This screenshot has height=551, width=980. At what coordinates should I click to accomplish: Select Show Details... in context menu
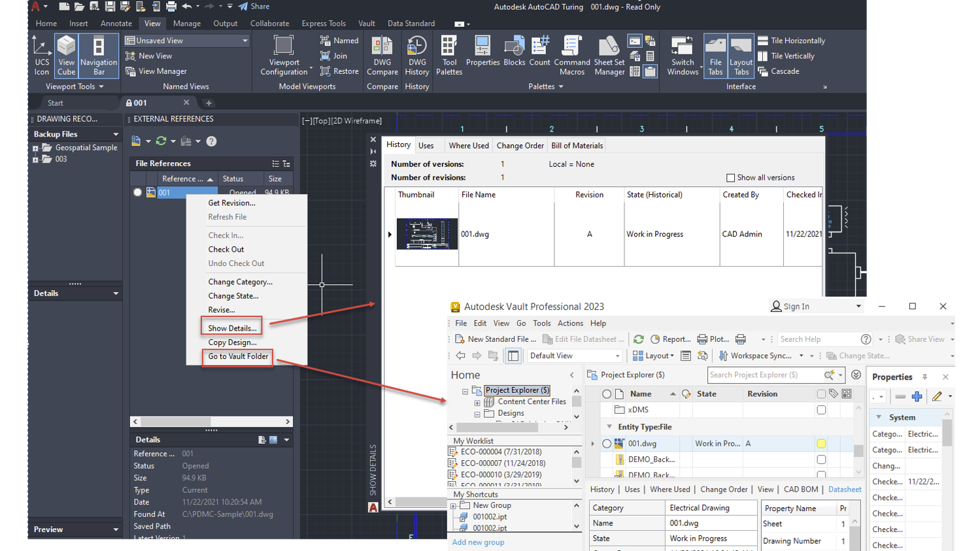(x=232, y=328)
